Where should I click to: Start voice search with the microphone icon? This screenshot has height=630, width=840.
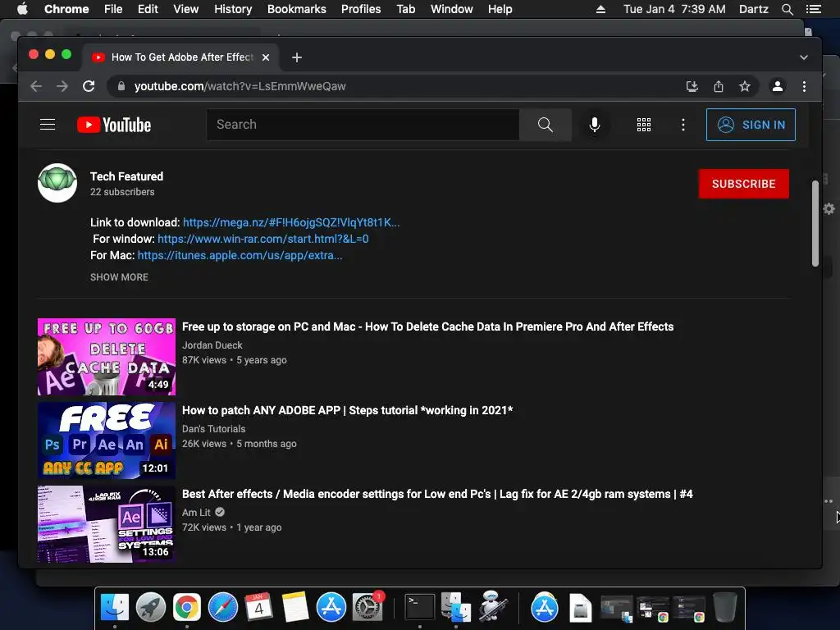pyautogui.click(x=594, y=125)
